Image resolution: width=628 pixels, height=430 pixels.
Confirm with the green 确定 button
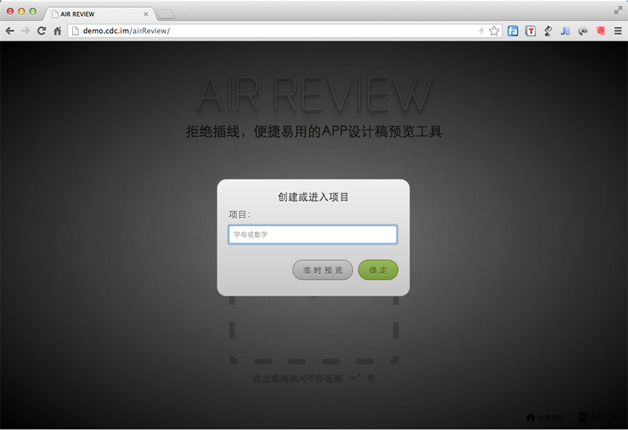(x=378, y=270)
